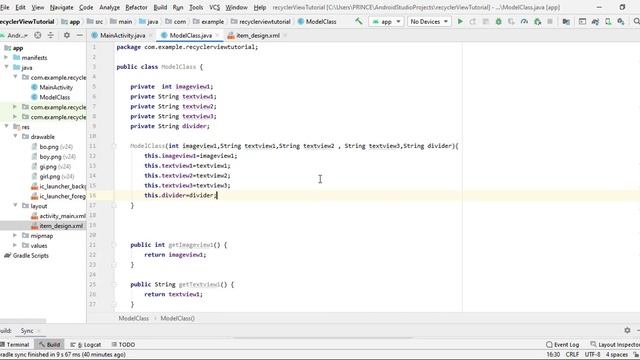
Task: Open the Tools menu
Action: [196, 7]
